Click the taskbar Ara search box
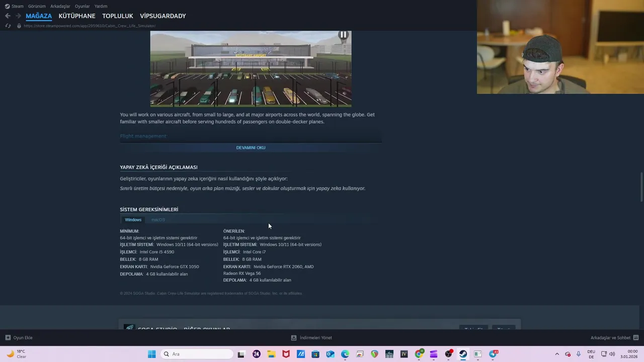 click(196, 354)
